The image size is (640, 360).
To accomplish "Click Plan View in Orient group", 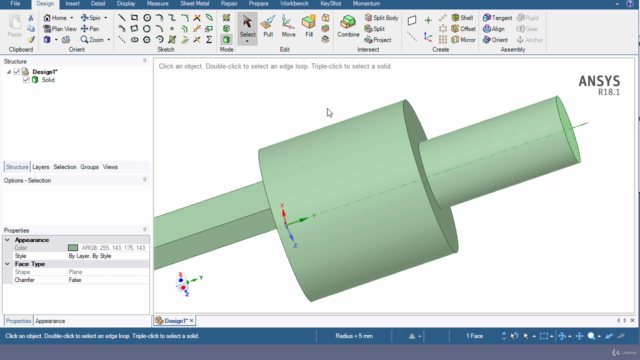I will tap(60, 29).
